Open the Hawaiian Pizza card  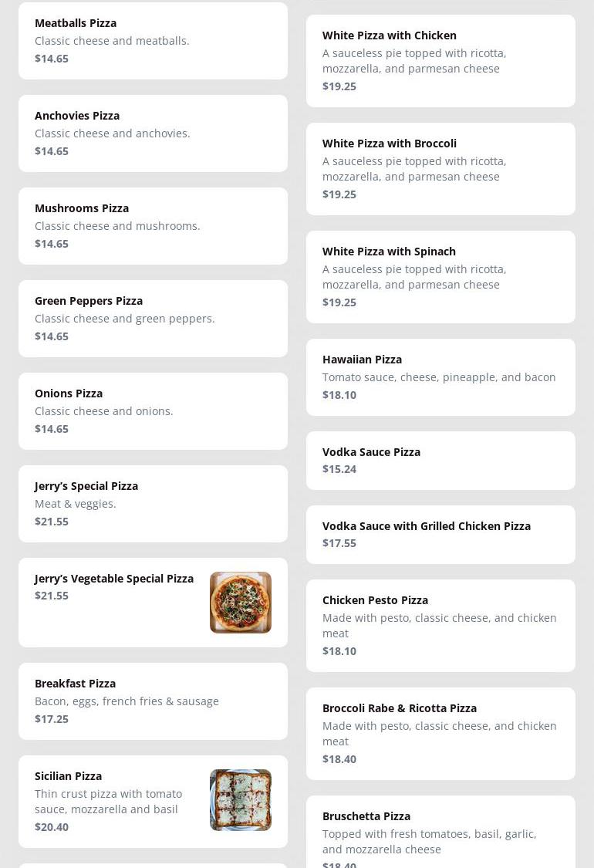click(x=440, y=377)
